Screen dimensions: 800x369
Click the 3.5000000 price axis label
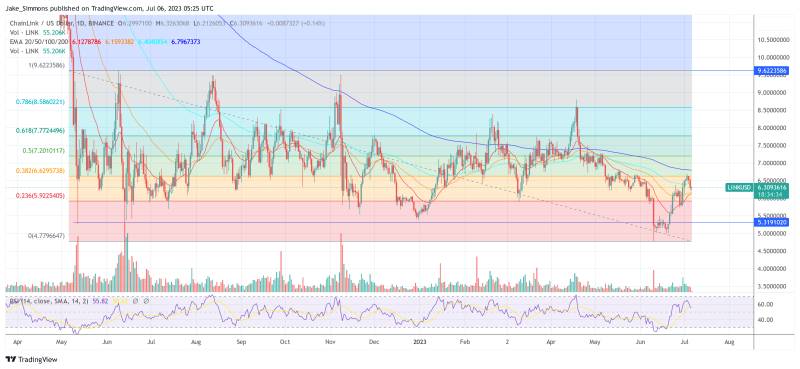(x=771, y=286)
